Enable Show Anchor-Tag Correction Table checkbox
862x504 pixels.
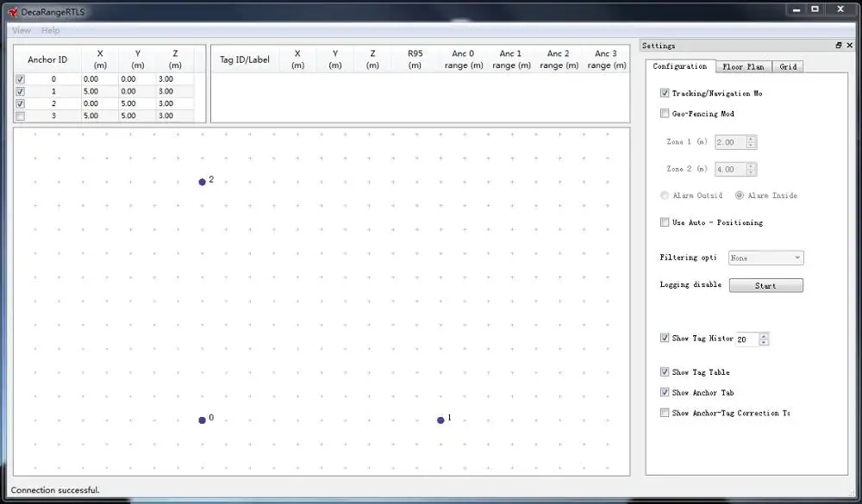(665, 412)
